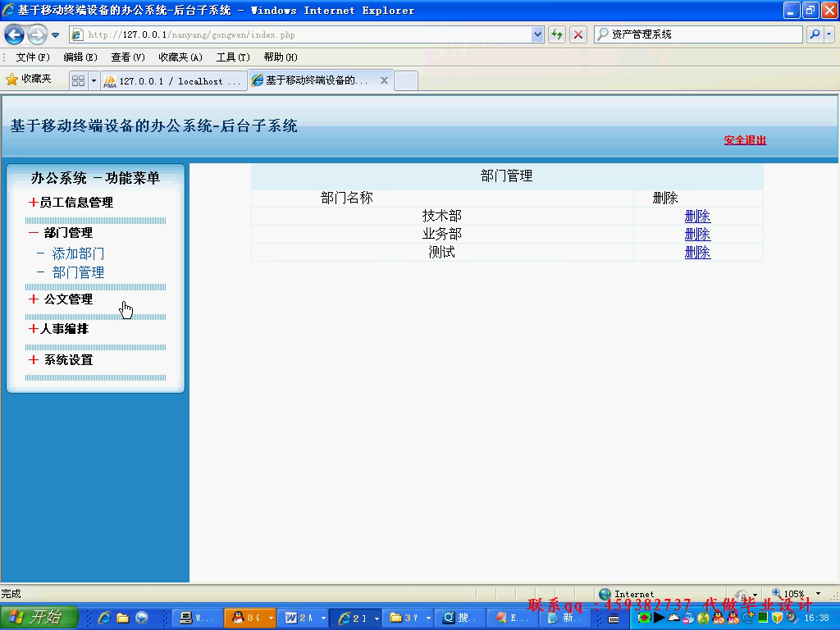Delete the 技术部 department

coord(697,217)
